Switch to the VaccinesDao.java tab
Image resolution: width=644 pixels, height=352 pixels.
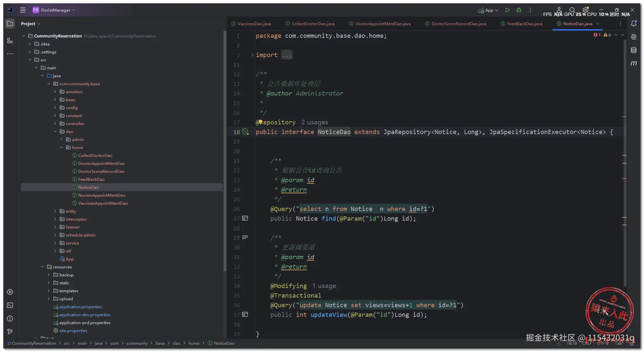tap(251, 24)
